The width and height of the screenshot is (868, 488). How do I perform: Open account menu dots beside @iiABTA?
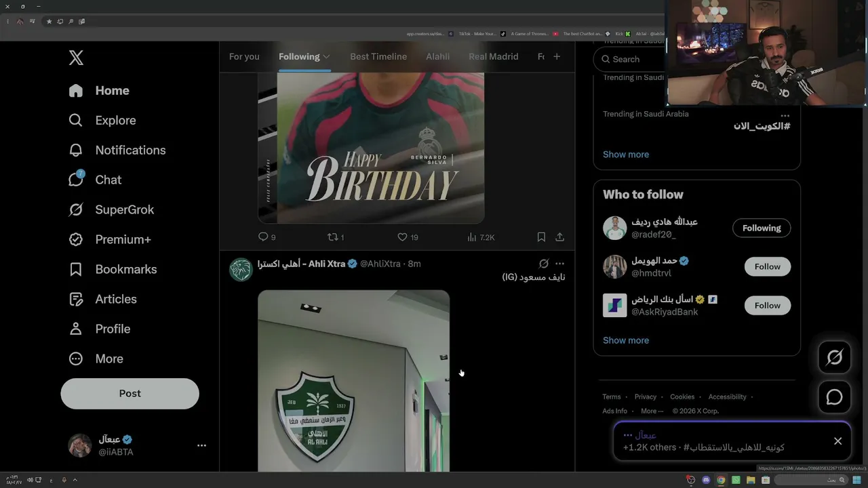(x=201, y=445)
